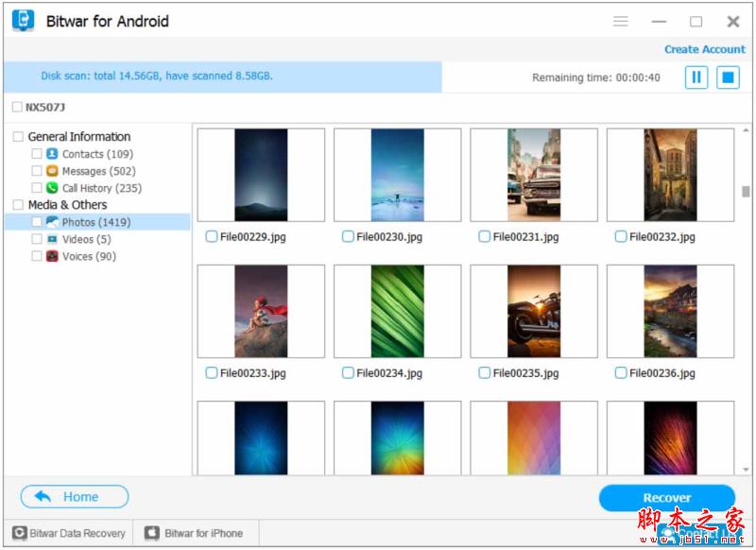Open the Call History (235) category
Viewport: 756px width, 550px height.
(102, 188)
